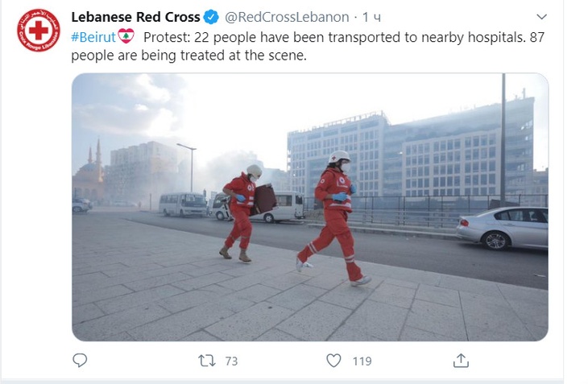The image size is (588, 384).
Task: Open the Lebanese Red Cross display name link
Action: click(135, 17)
